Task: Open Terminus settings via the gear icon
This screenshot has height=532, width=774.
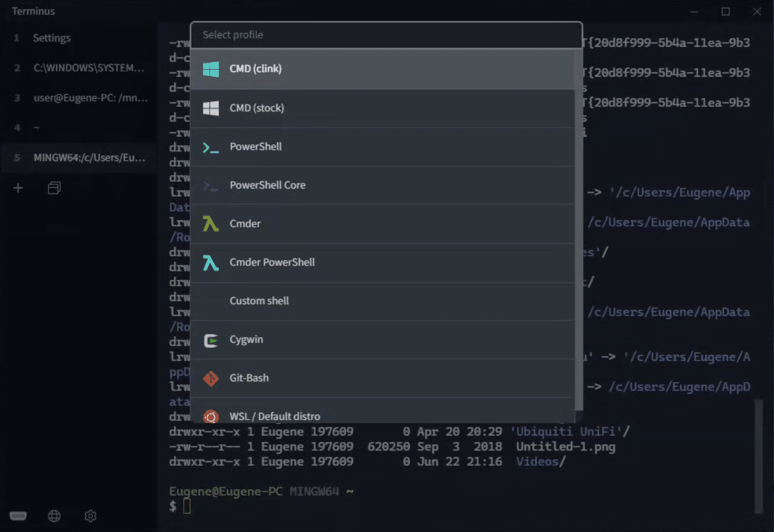Action: click(90, 516)
